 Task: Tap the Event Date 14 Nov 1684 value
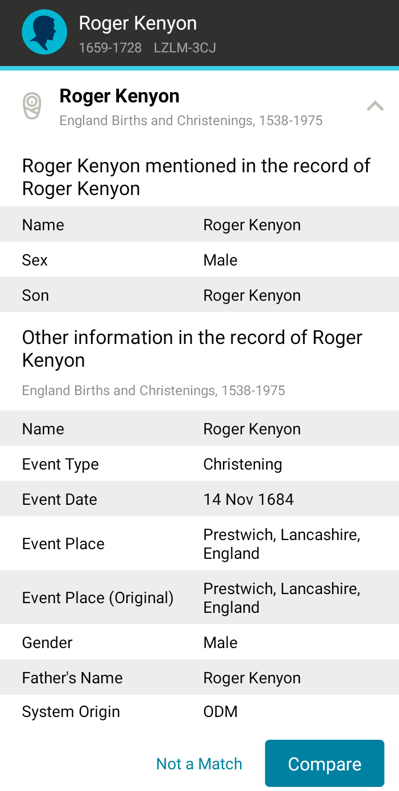(248, 499)
